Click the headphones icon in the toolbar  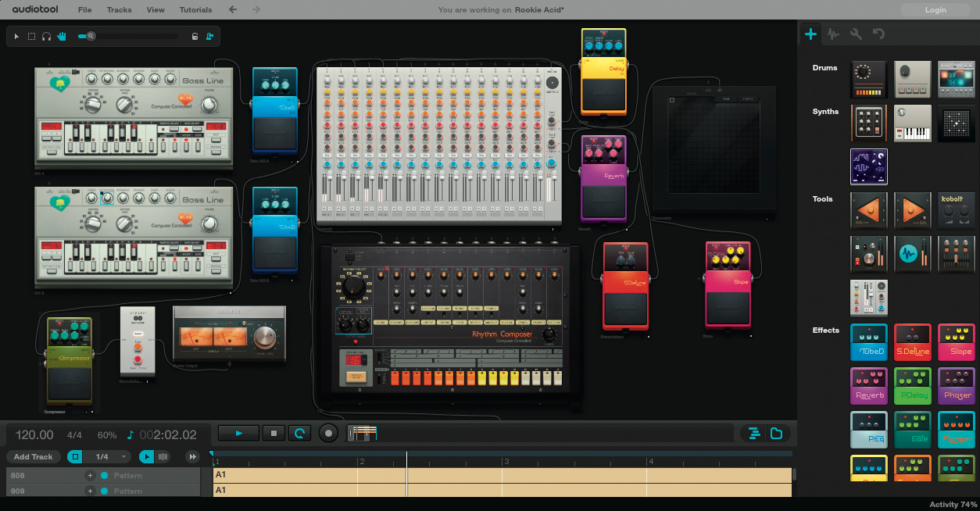(46, 36)
